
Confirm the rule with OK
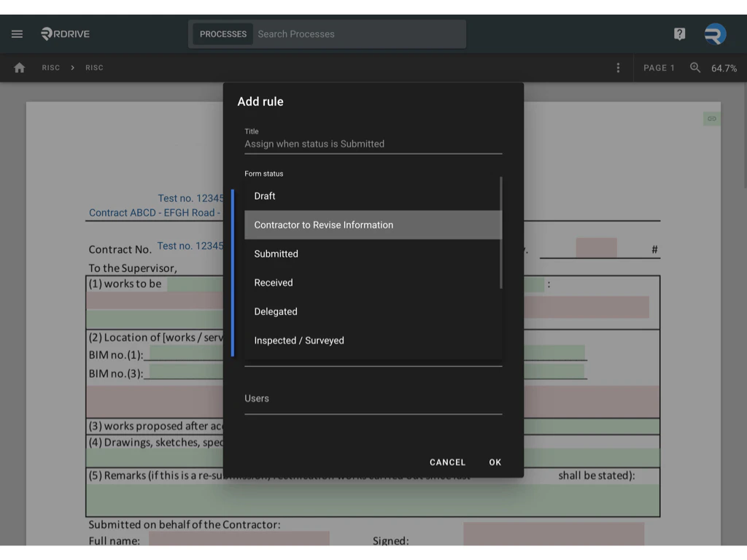(495, 462)
